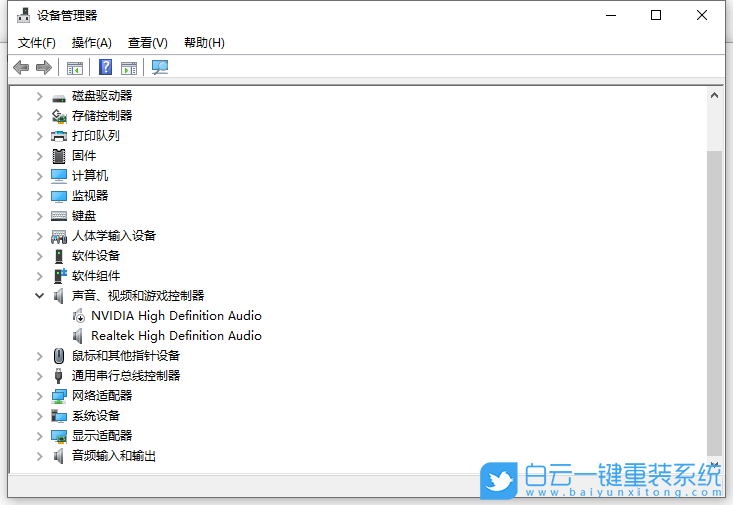This screenshot has height=505, width=733.
Task: Click the blue Help question mark icon
Action: 106,67
